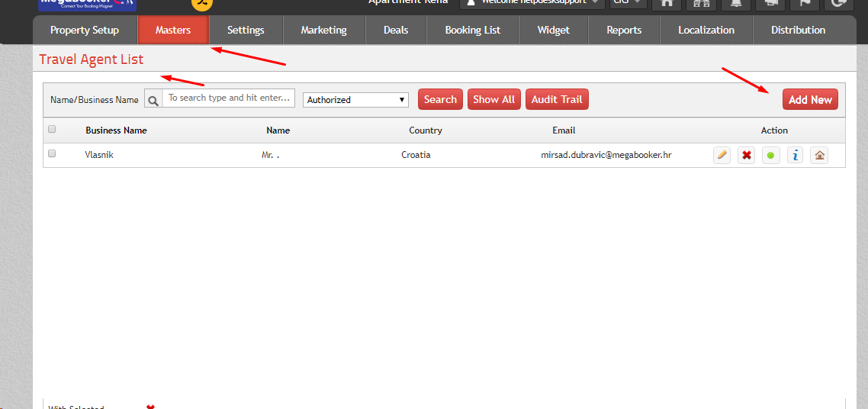This screenshot has height=409, width=868.
Task: Click the red Search button
Action: (x=440, y=100)
